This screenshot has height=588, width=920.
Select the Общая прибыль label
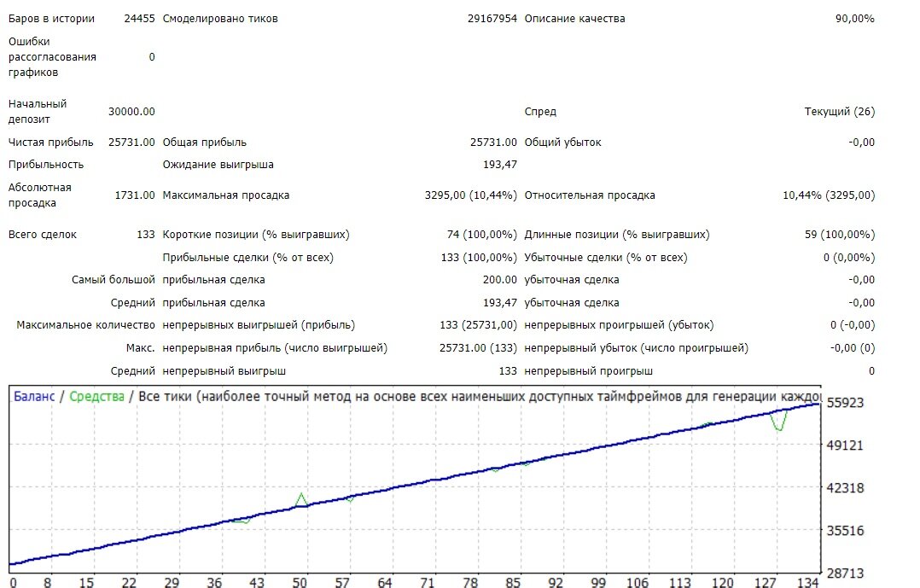204,142
